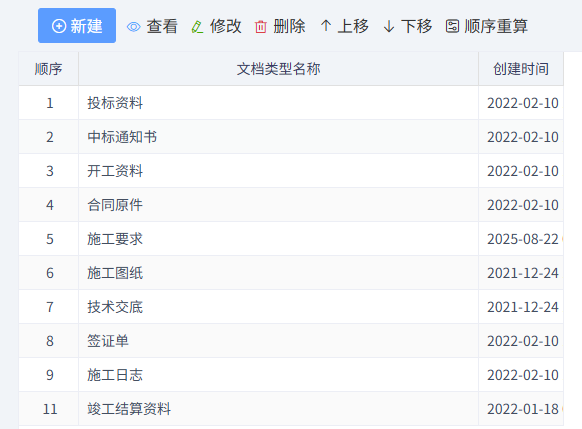This screenshot has height=429, width=582.
Task: Click the down arrow icon for 下移
Action: tap(389, 27)
